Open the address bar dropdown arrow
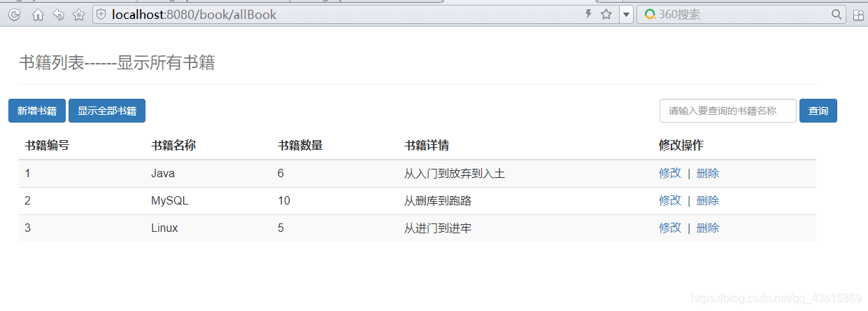 coord(626,14)
